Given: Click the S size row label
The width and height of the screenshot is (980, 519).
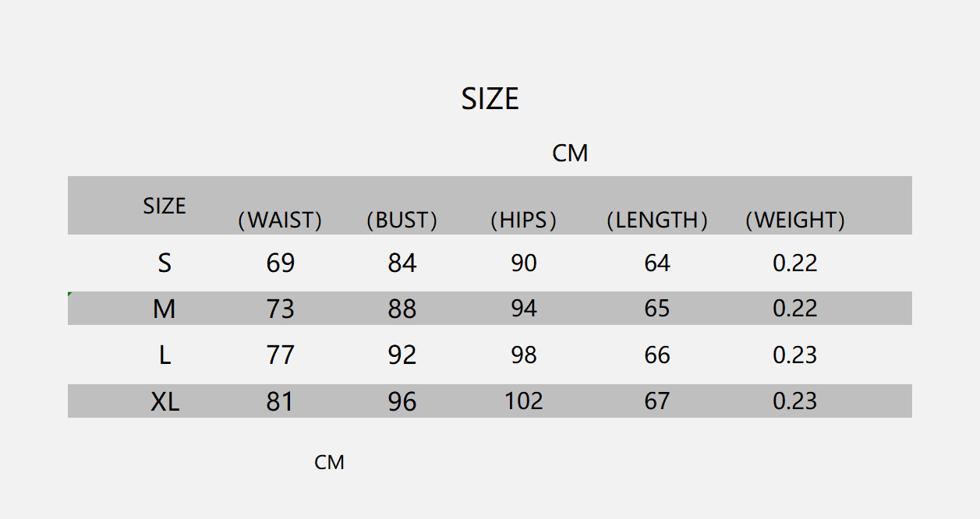Looking at the screenshot, I should tap(165, 263).
